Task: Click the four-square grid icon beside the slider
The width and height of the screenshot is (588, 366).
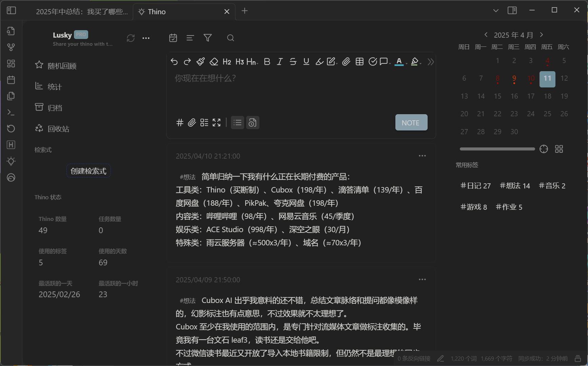Action: click(559, 149)
